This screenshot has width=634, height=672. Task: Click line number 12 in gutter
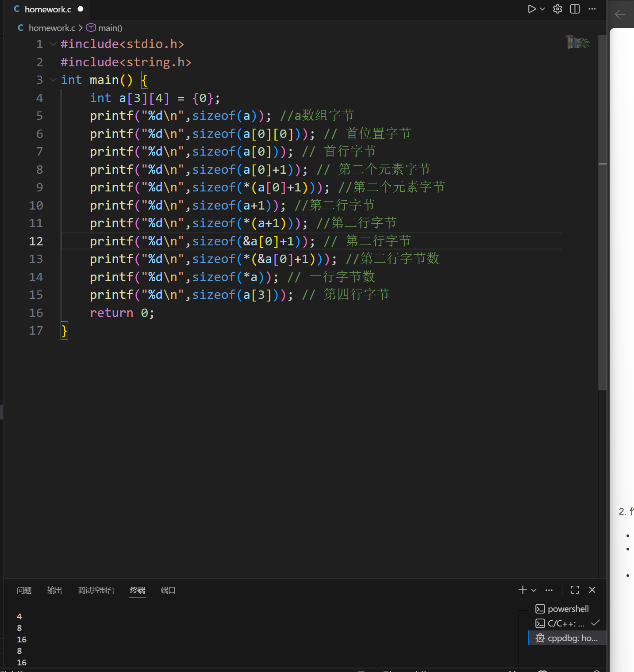[36, 241]
